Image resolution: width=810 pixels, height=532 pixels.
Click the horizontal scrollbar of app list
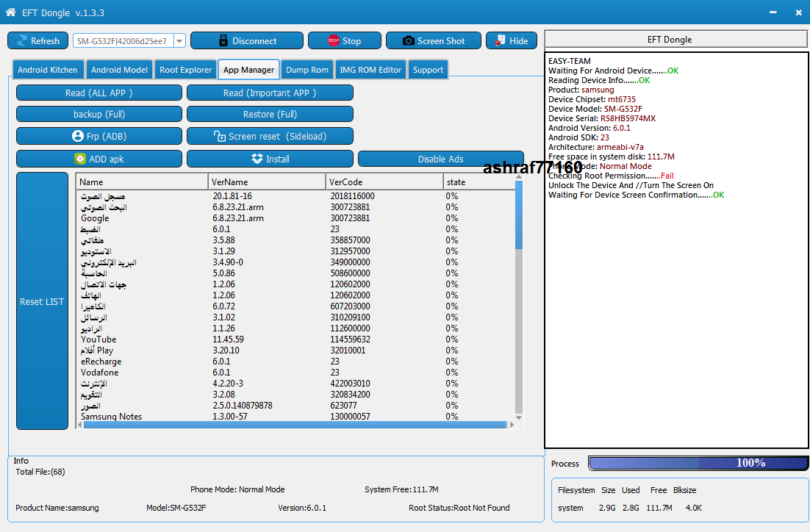[295, 425]
